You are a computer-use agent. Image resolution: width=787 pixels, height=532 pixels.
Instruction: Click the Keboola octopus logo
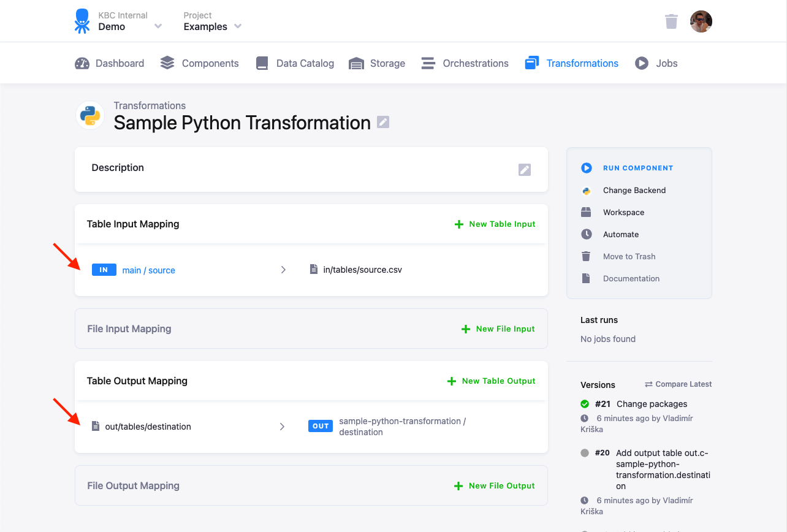(82, 21)
